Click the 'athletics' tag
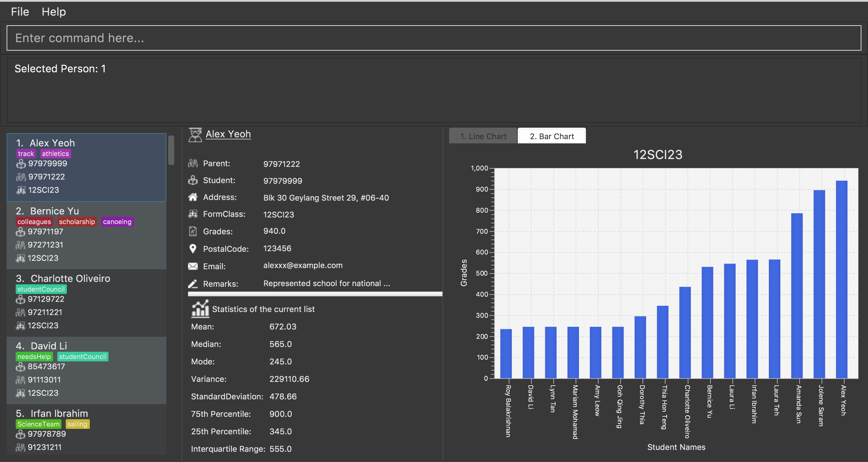The width and height of the screenshot is (868, 462). (55, 154)
